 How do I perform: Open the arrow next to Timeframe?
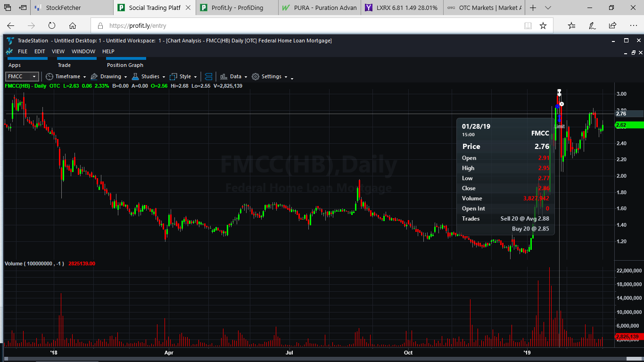click(84, 77)
